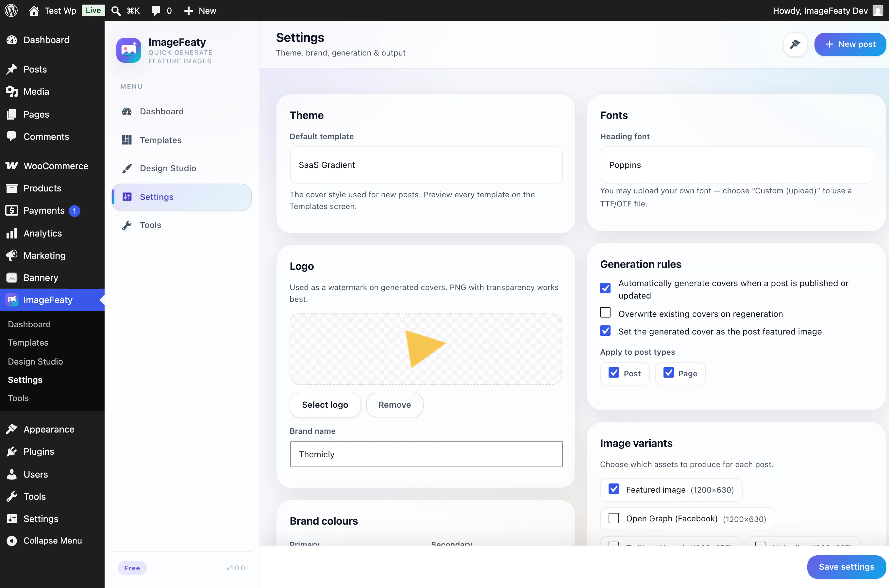Toggle automatic cover generation on publish checkbox

click(605, 288)
